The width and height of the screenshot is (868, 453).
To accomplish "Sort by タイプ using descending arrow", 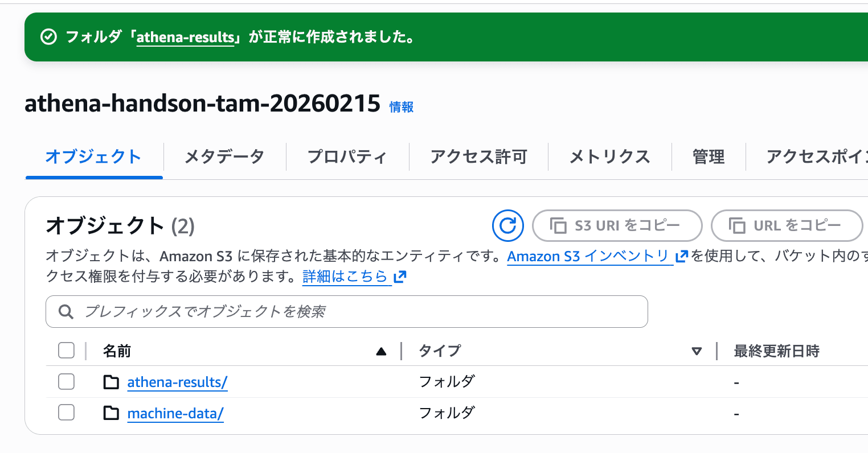I will pyautogui.click(x=696, y=352).
